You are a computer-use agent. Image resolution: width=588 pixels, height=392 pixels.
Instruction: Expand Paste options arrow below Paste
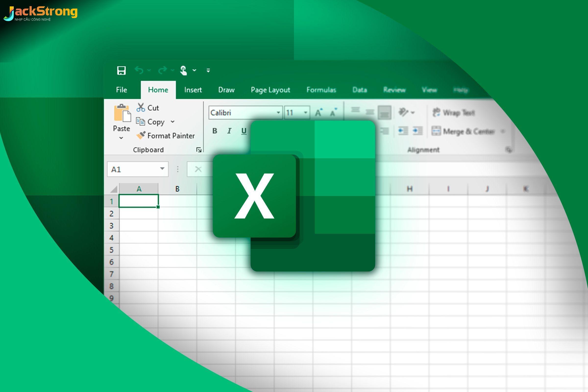coord(121,138)
